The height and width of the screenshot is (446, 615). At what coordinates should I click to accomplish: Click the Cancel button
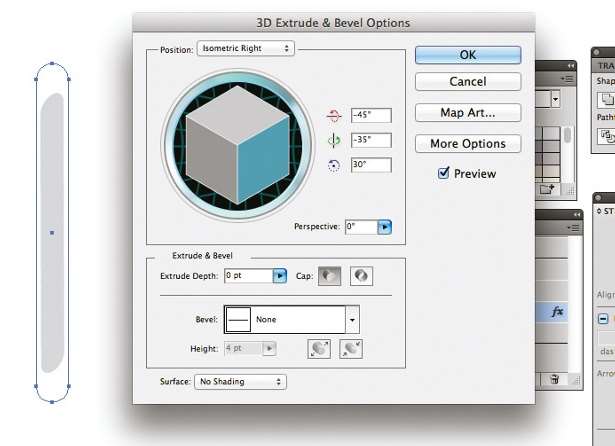[468, 81]
